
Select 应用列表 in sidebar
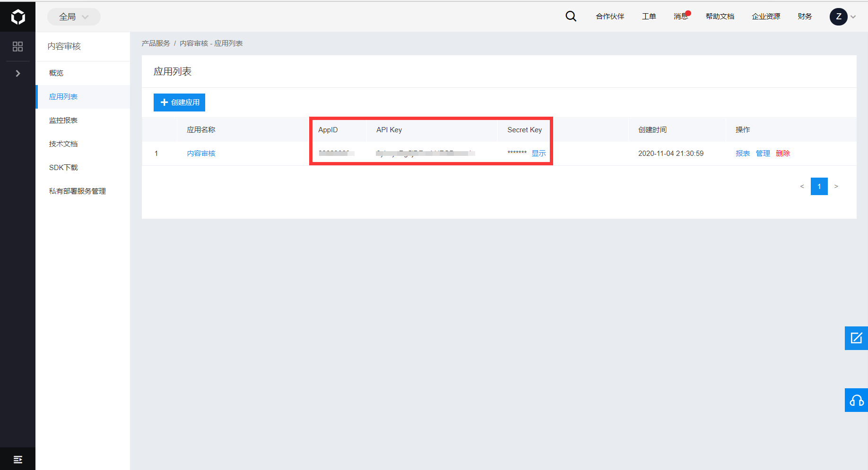83,97
